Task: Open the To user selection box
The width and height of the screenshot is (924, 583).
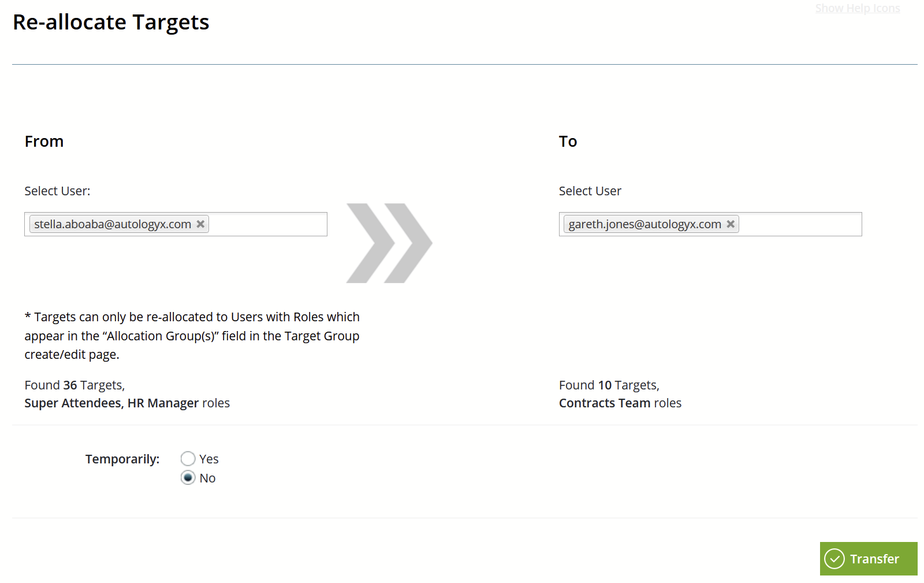Action: pos(710,224)
